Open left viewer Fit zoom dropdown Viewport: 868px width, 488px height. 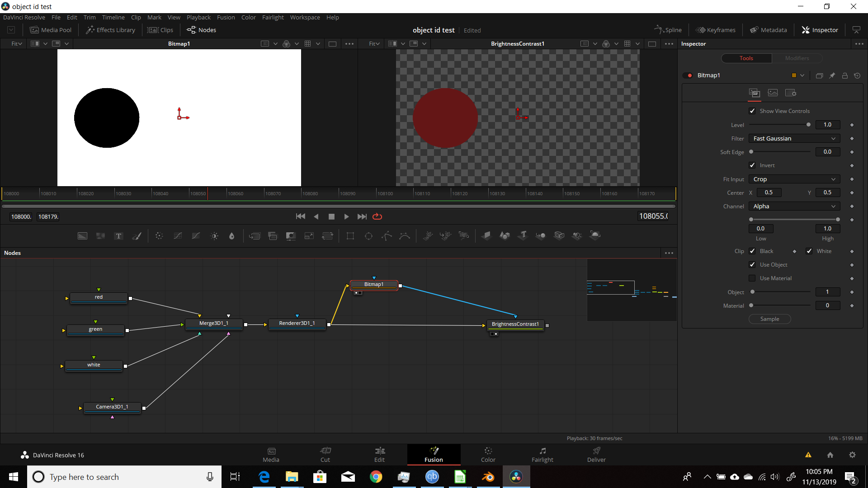point(17,44)
